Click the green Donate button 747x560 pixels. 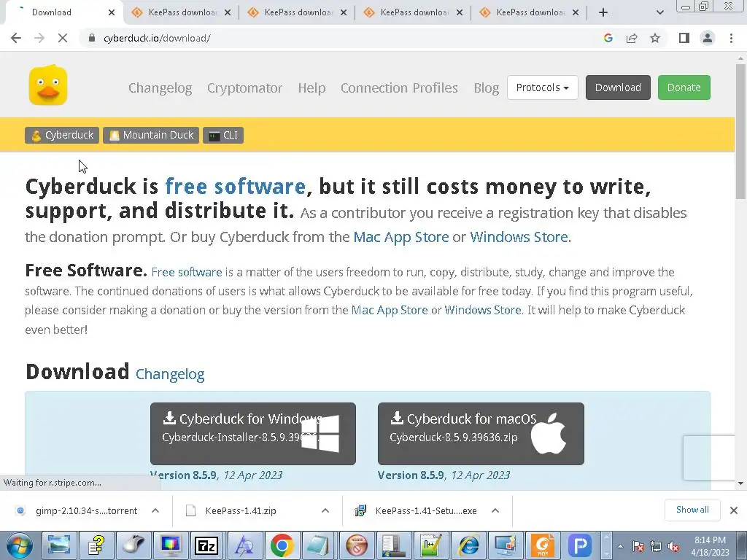pos(684,87)
